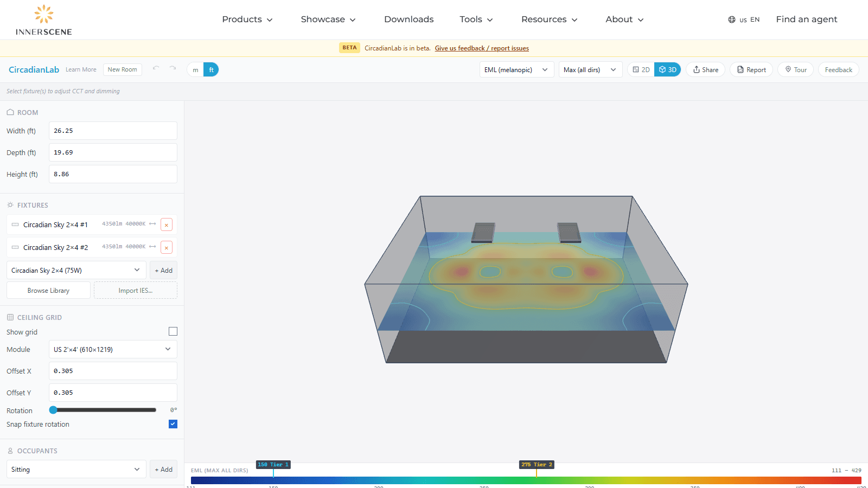Viewport: 868px width, 488px height.
Task: Click the Fixtures section sun icon
Action: point(10,205)
